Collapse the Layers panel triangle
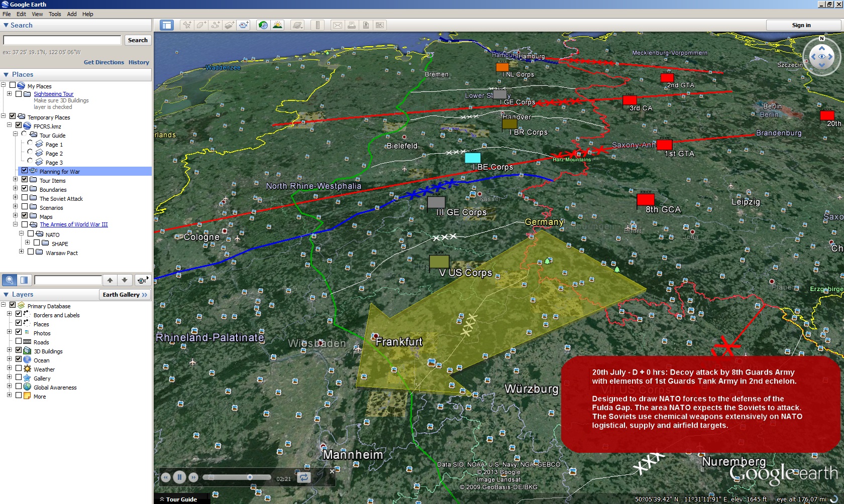This screenshot has height=504, width=844. tap(6, 295)
